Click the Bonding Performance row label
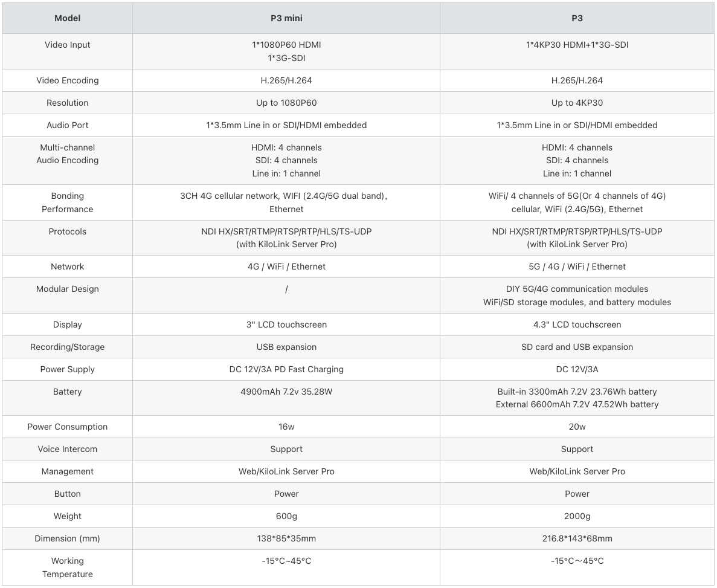The image size is (717, 588). pos(68,202)
